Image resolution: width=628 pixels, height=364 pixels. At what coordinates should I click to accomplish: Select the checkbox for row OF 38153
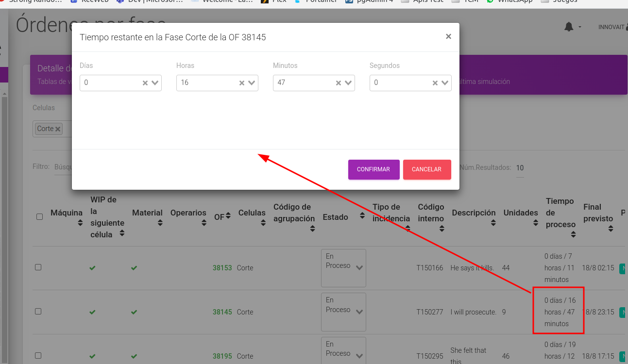pyautogui.click(x=38, y=267)
